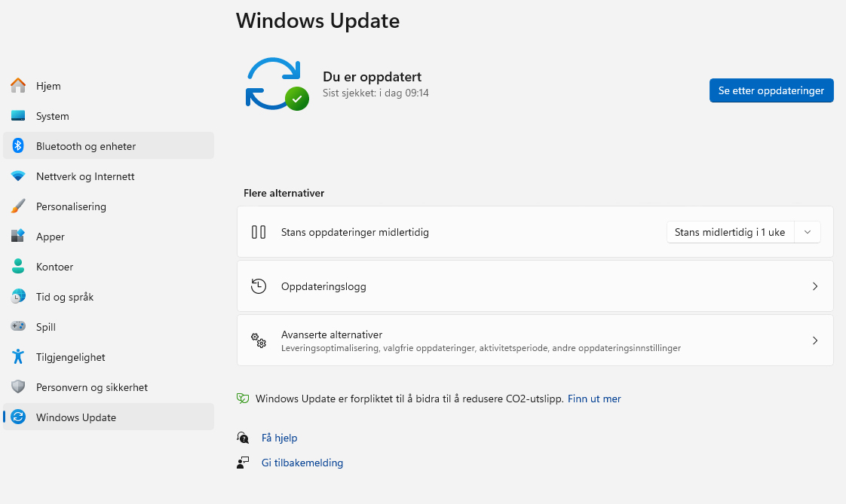Expand Avanserte alternativer with the chevron
This screenshot has width=846, height=504.
tap(814, 341)
